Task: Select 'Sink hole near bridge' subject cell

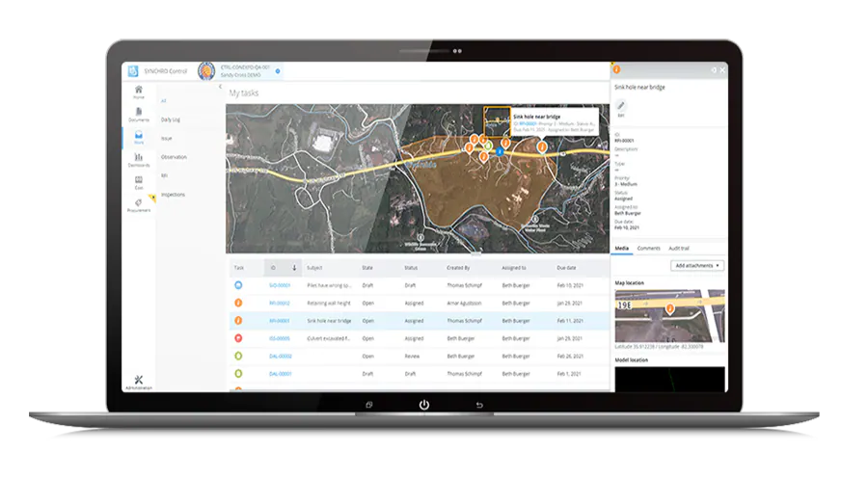Action: pyautogui.click(x=329, y=321)
